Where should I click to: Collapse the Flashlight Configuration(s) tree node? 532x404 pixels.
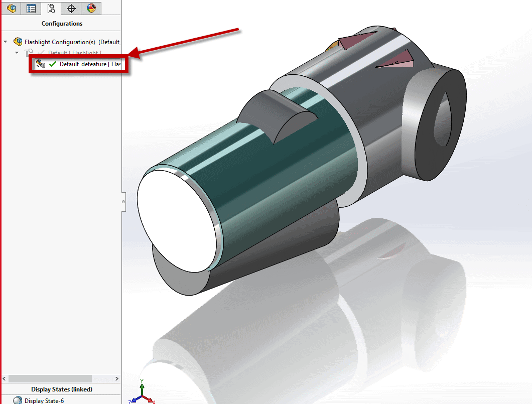click(x=6, y=42)
